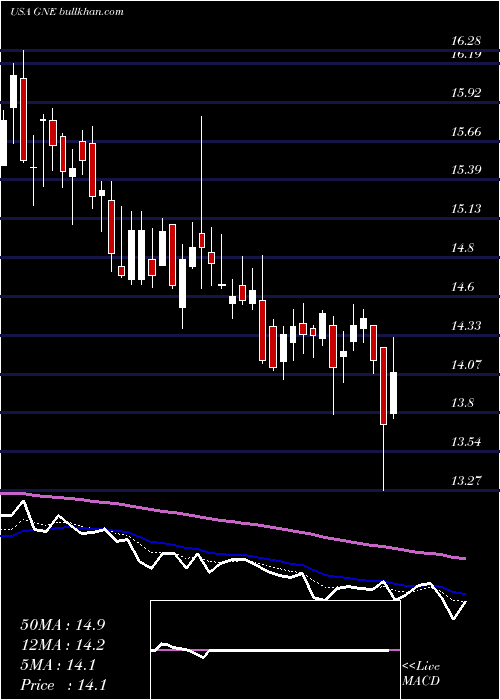This screenshot has height=700, width=500.
Task: Click the 16.19 price level label
Action: [466, 54]
